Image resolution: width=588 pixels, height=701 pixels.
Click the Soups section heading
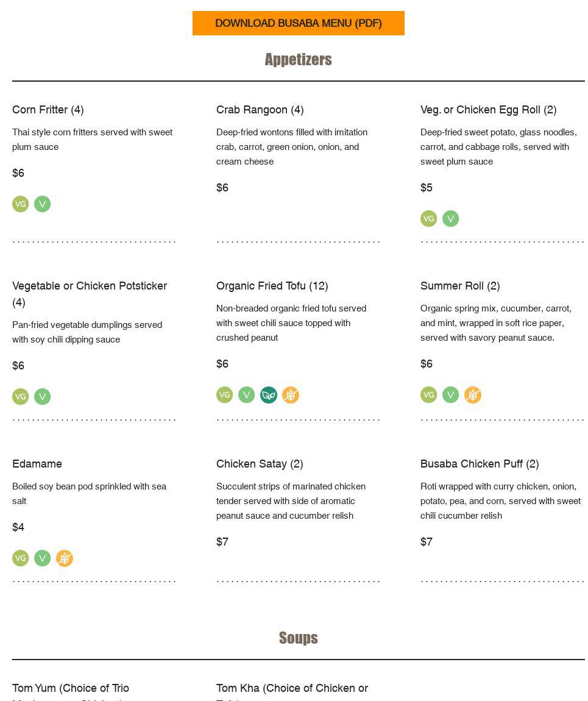298,638
